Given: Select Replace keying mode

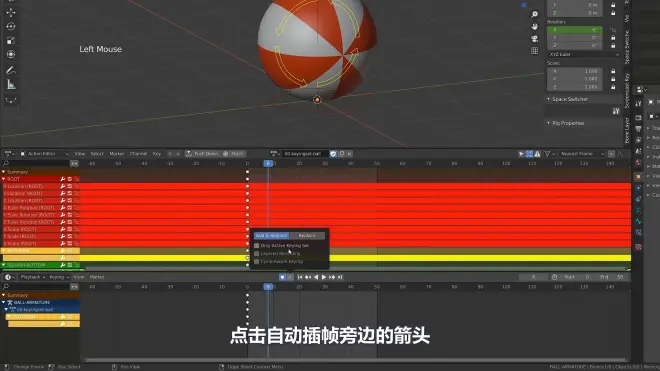Looking at the screenshot, I should (x=307, y=235).
